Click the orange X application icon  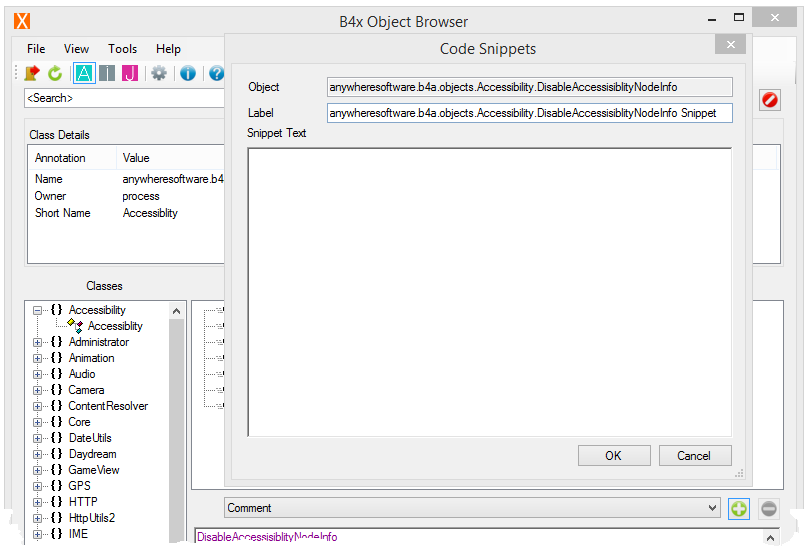pyautogui.click(x=22, y=21)
